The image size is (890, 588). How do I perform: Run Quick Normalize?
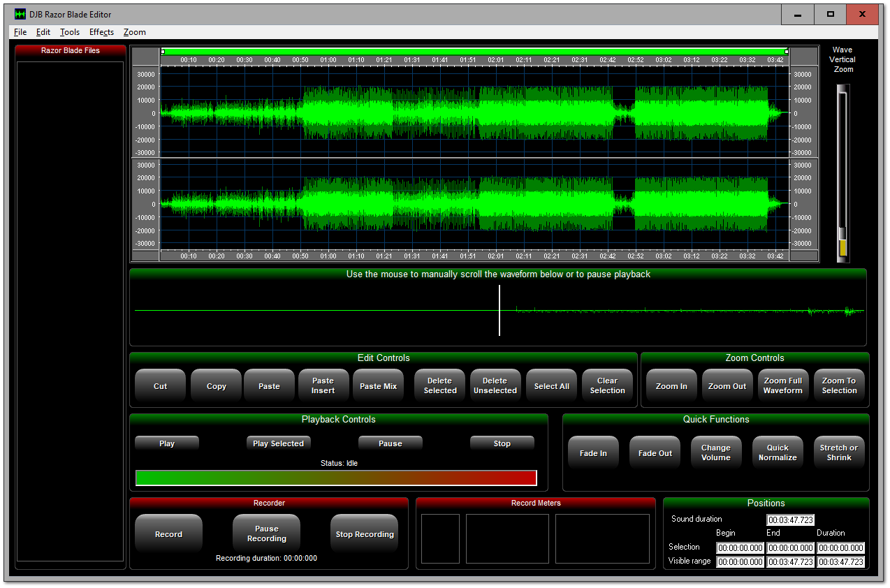[778, 453]
